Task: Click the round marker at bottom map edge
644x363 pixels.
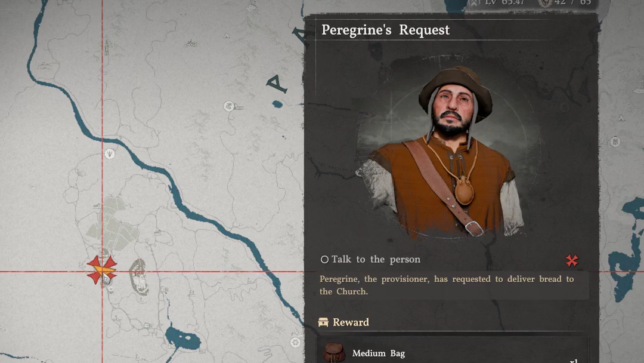Action: click(295, 342)
